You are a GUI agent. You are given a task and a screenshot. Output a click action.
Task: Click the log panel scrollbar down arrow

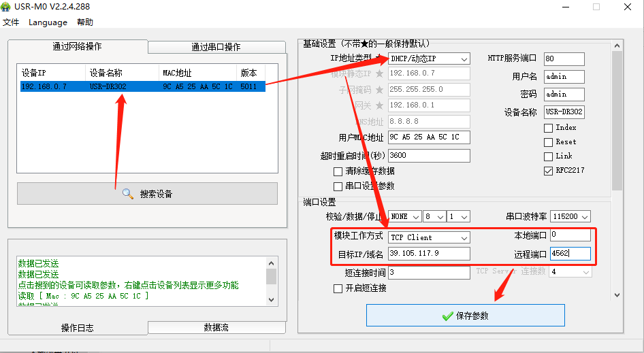point(271,299)
